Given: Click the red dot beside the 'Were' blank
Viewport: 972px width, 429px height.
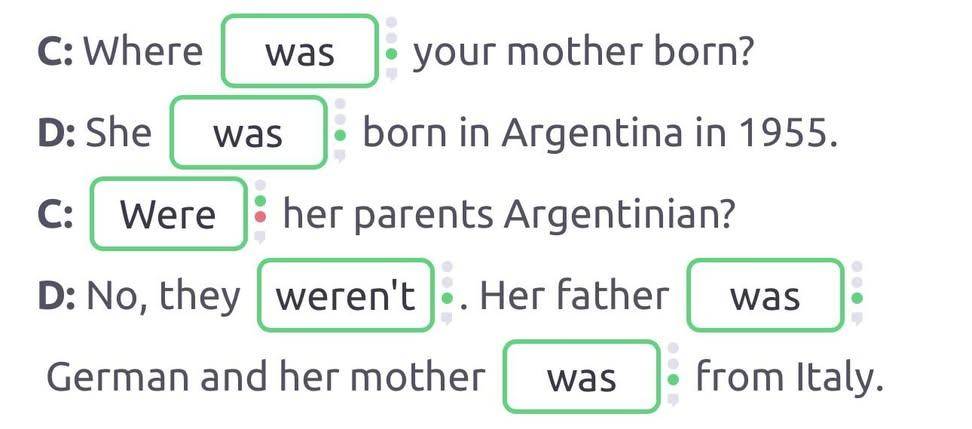Looking at the screenshot, I should tap(261, 215).
